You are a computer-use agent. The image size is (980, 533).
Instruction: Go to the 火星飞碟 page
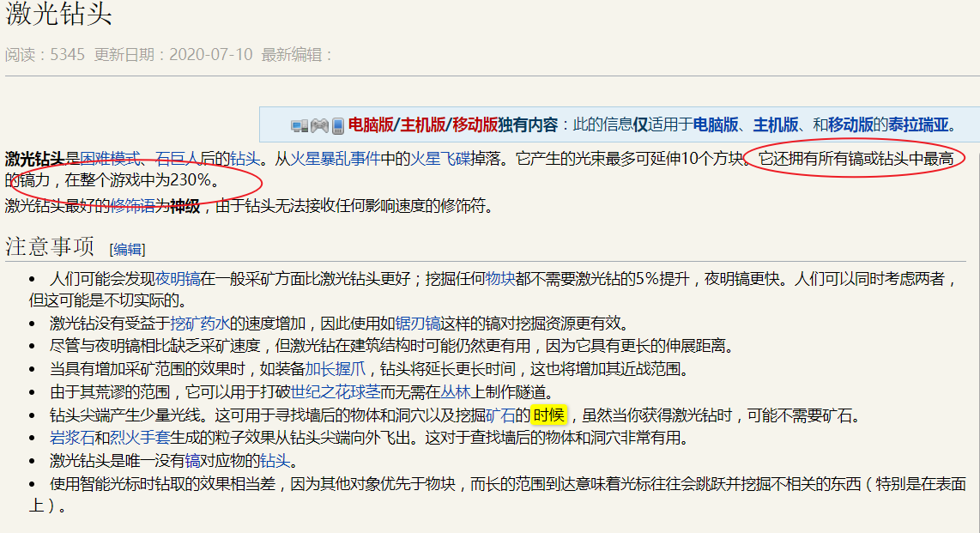(439, 159)
